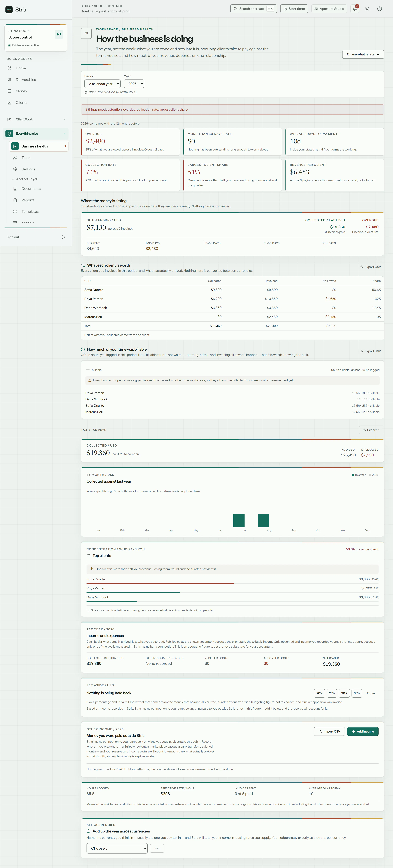Image resolution: width=393 pixels, height=868 pixels.
Task: Click the 3 things needs attention banner
Action: (x=232, y=110)
